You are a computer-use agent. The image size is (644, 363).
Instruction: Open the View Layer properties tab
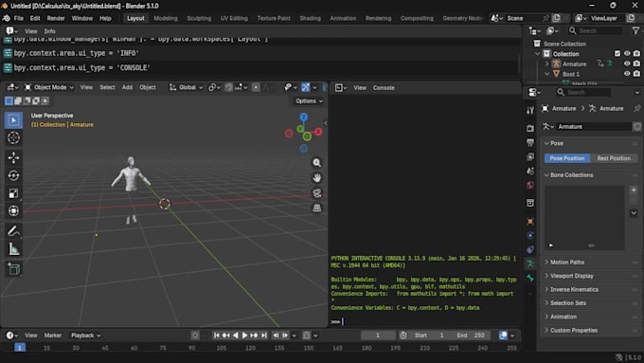(x=530, y=156)
